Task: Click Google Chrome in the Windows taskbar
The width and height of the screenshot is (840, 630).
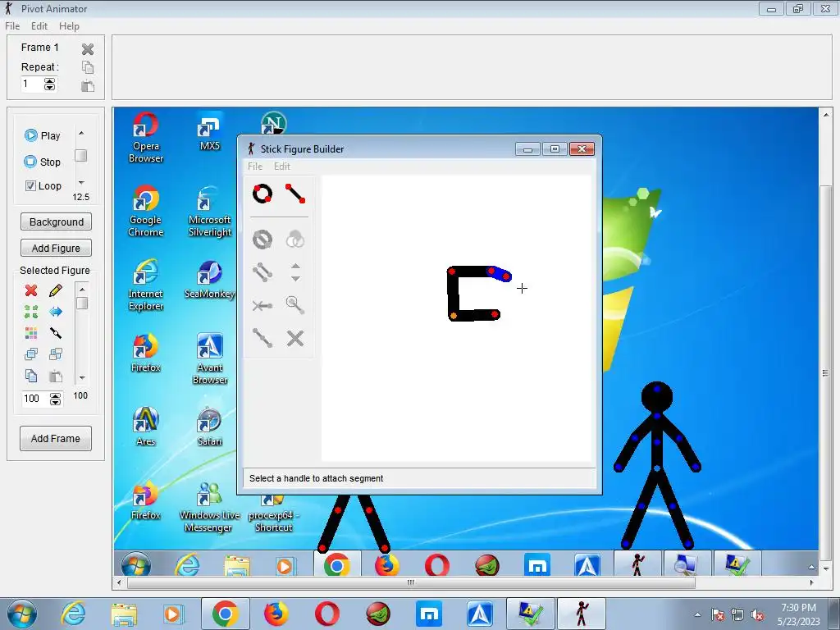Action: [x=225, y=614]
